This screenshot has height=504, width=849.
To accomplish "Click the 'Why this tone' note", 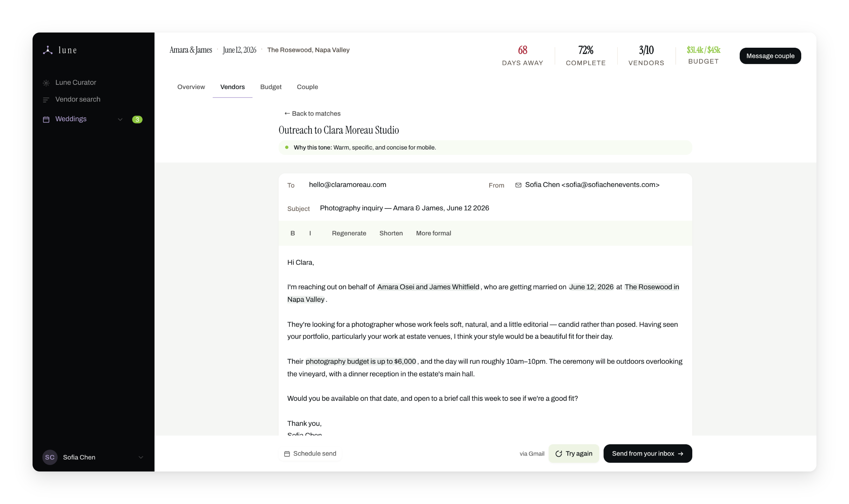I will pos(485,147).
